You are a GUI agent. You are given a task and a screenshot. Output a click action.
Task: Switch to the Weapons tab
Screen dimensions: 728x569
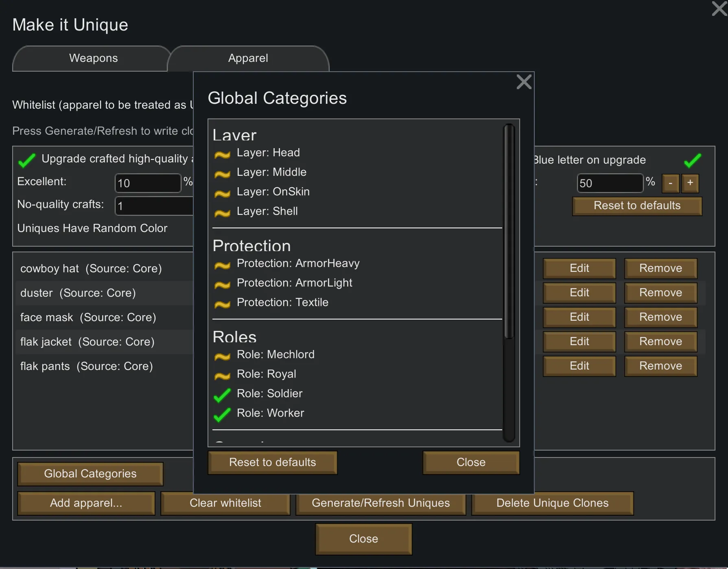point(93,58)
